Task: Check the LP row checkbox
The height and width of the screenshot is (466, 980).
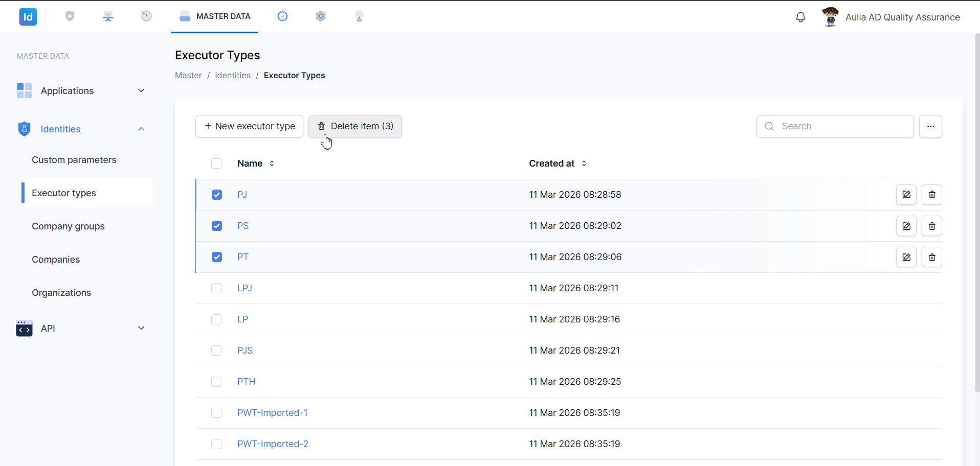Action: (216, 319)
